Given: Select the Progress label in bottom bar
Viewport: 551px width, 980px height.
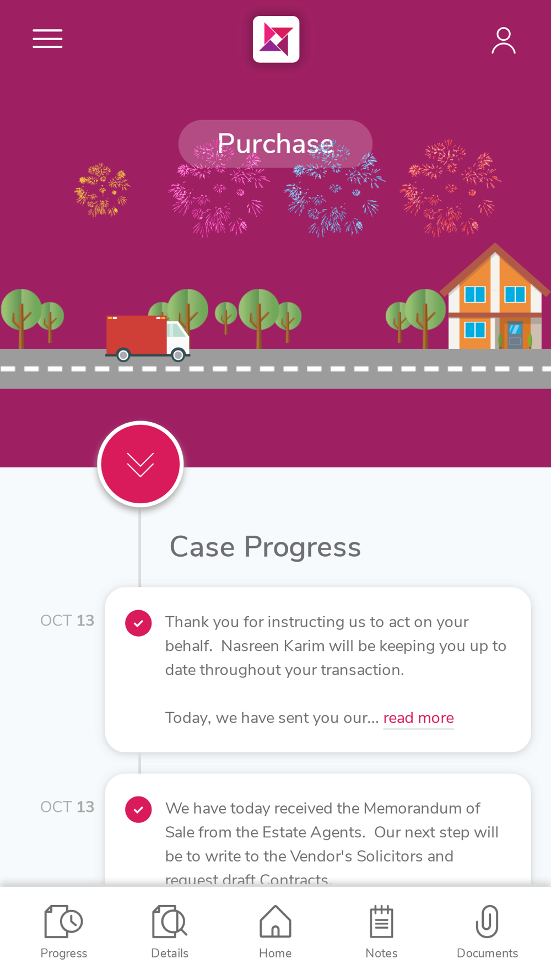Looking at the screenshot, I should point(64,953).
